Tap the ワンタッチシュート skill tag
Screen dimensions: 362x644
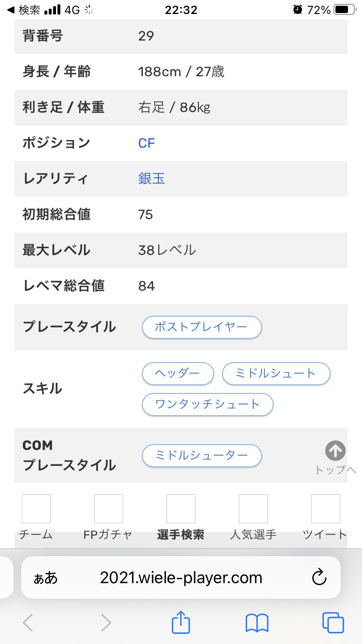[208, 404]
